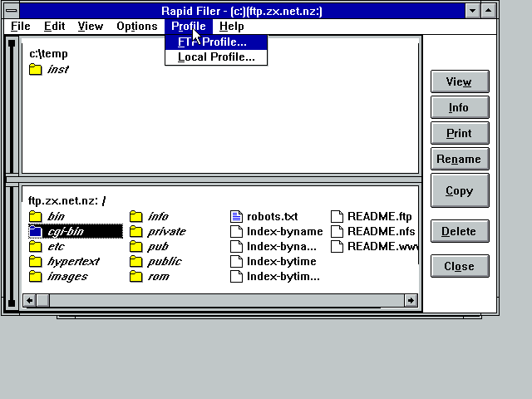Click the private folder name
The width and height of the screenshot is (532, 399).
(166, 231)
